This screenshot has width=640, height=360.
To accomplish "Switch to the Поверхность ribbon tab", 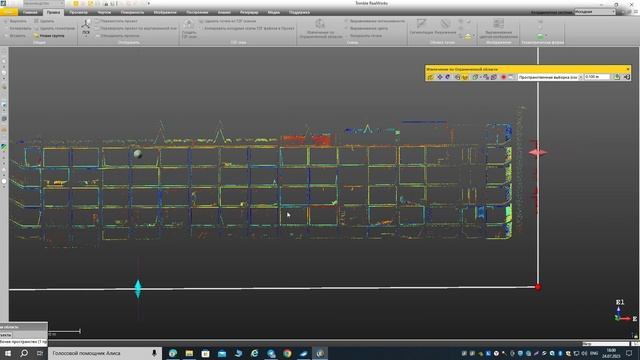I will [132, 12].
